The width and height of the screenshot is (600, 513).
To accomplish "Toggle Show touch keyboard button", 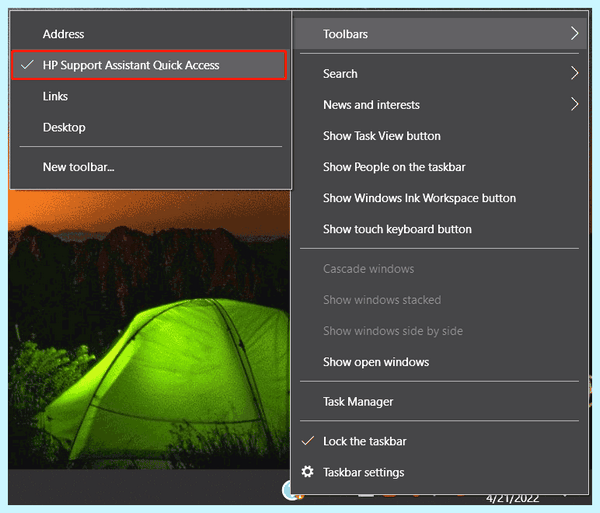I will 440,229.
